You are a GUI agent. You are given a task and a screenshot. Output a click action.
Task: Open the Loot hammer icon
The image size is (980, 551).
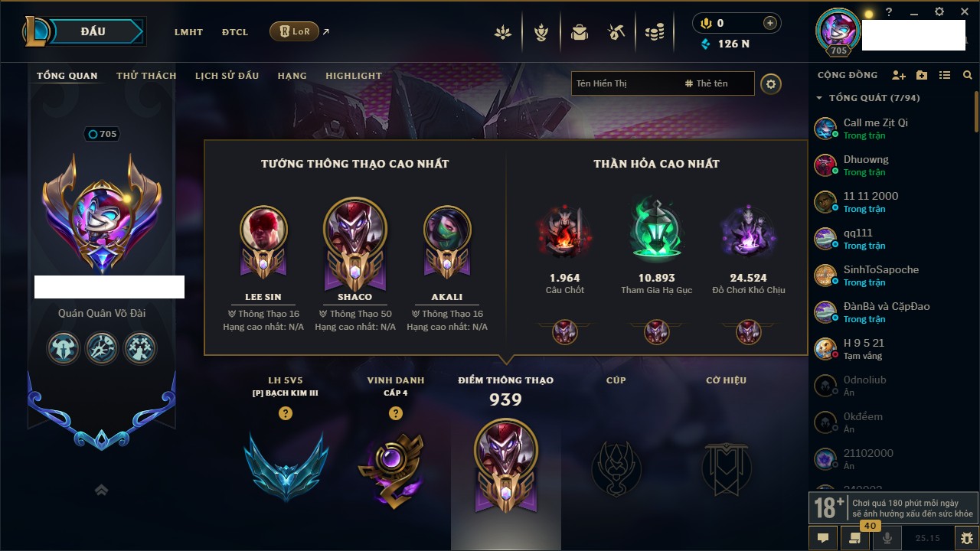(x=616, y=32)
